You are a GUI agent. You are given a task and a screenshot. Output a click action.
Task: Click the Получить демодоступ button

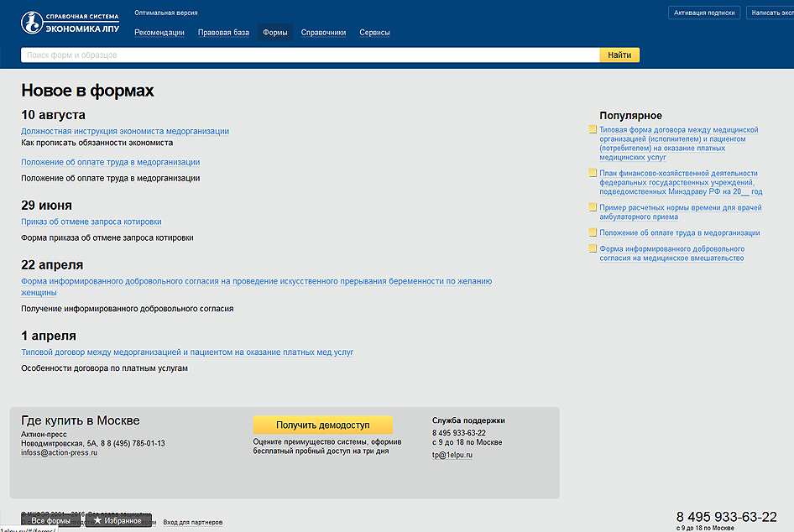(322, 425)
